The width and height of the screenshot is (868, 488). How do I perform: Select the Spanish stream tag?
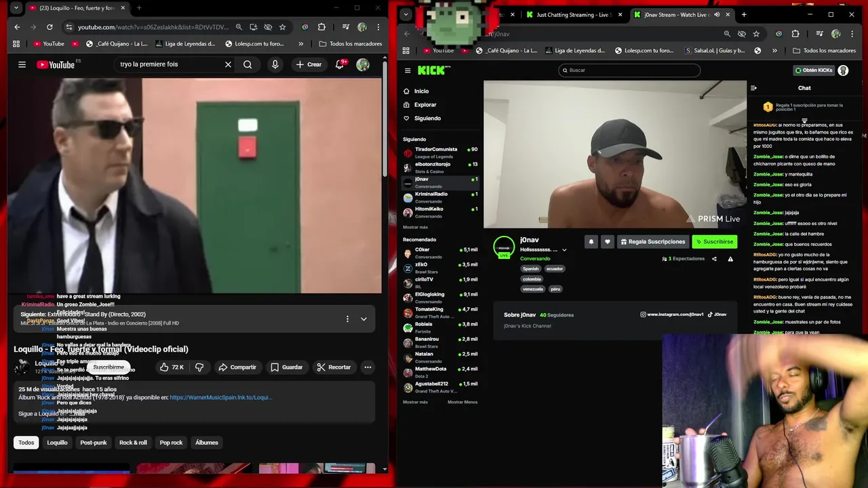point(530,268)
